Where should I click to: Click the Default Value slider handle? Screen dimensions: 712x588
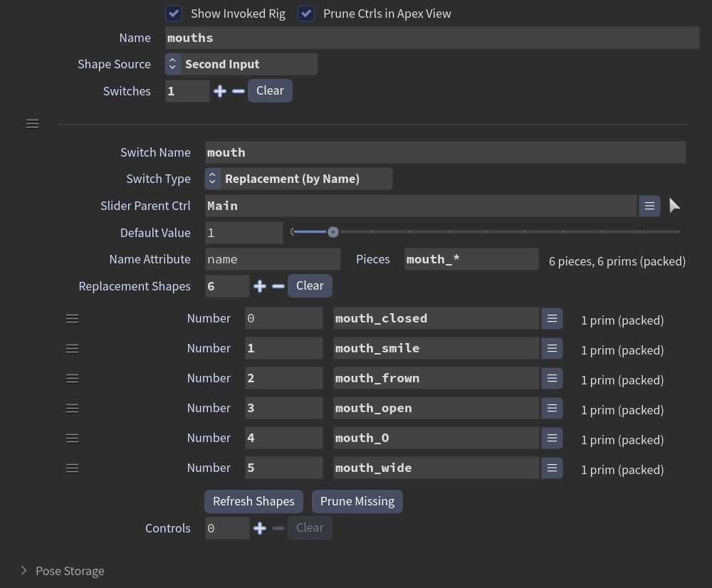(333, 232)
